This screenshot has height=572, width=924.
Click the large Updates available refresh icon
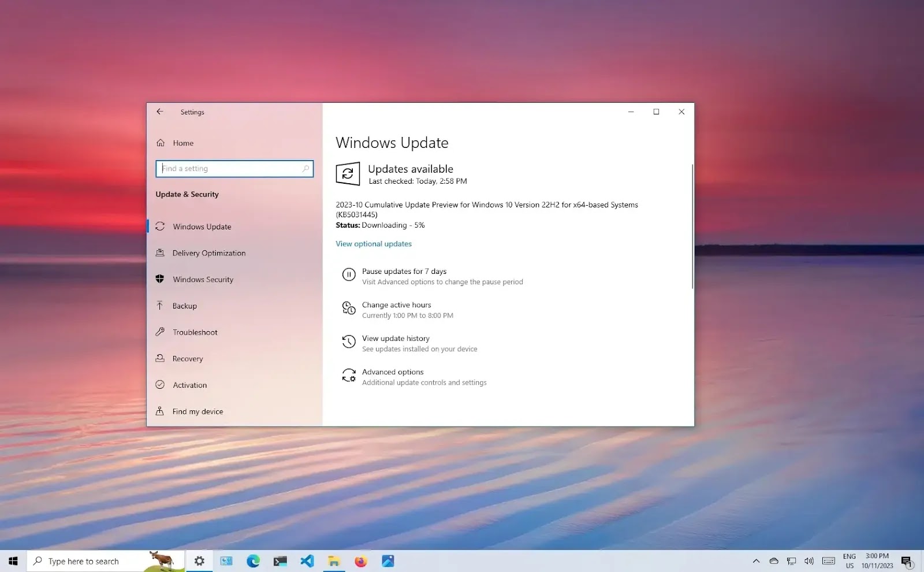(x=348, y=174)
